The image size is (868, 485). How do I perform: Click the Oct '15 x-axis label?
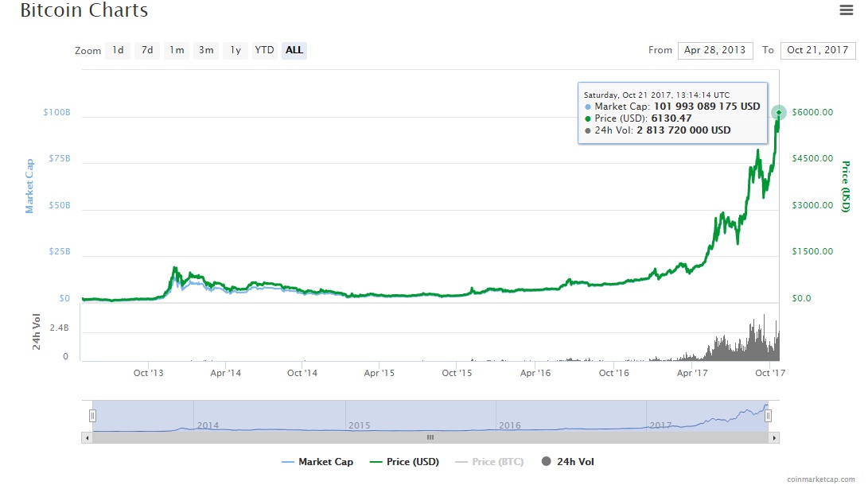point(457,373)
